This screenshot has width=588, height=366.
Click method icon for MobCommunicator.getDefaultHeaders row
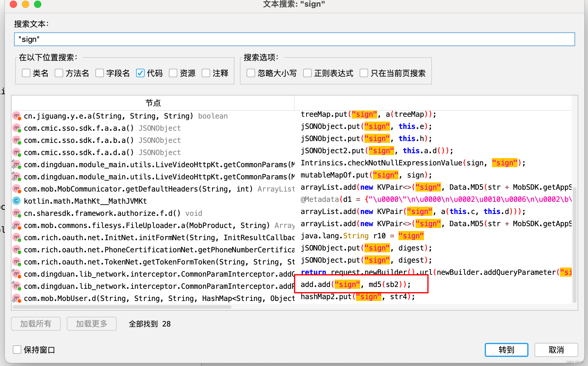coord(17,189)
